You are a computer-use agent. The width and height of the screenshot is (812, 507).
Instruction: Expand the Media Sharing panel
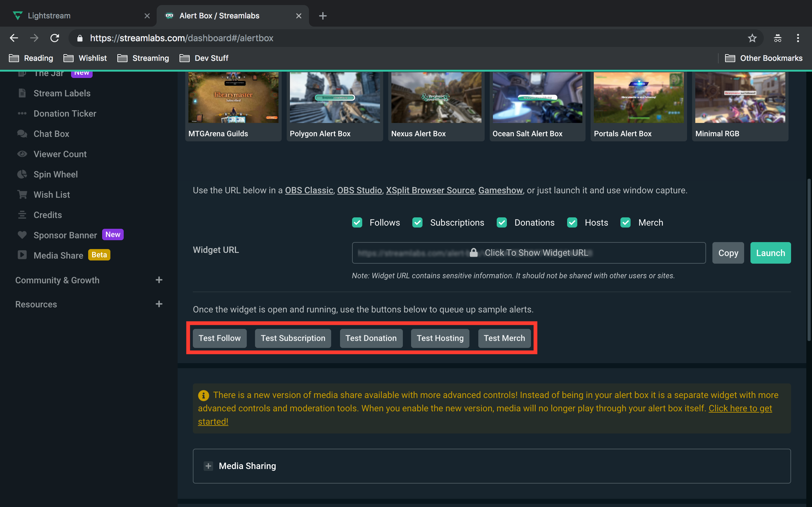point(208,466)
